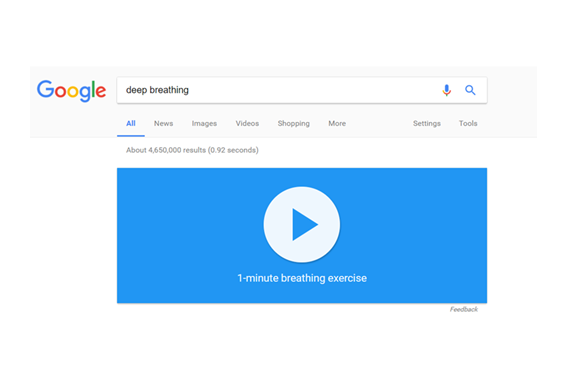The width and height of the screenshot is (567, 378).
Task: Click the magnifying glass search icon
Action: 470,90
